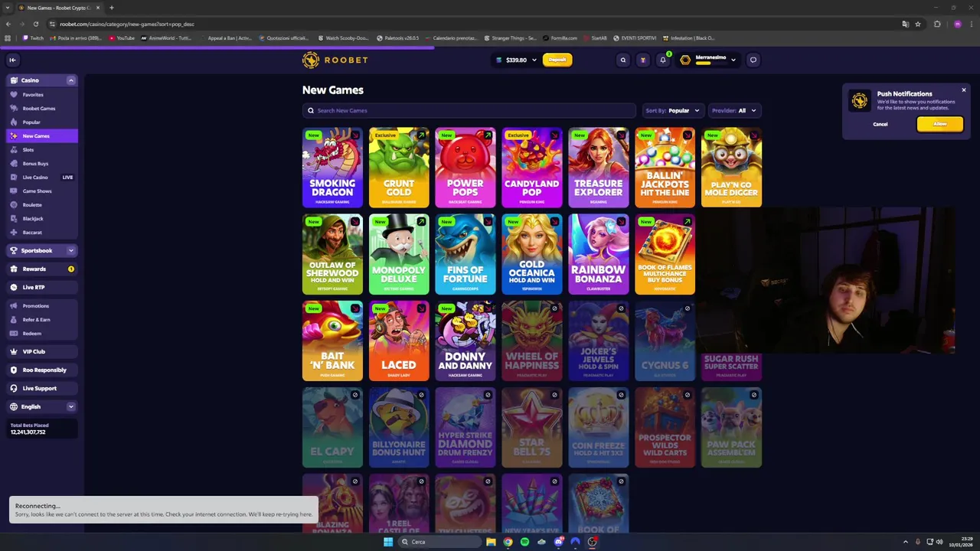This screenshot has width=980, height=551.
Task: Open the Smoking Dragon game tile
Action: point(332,168)
